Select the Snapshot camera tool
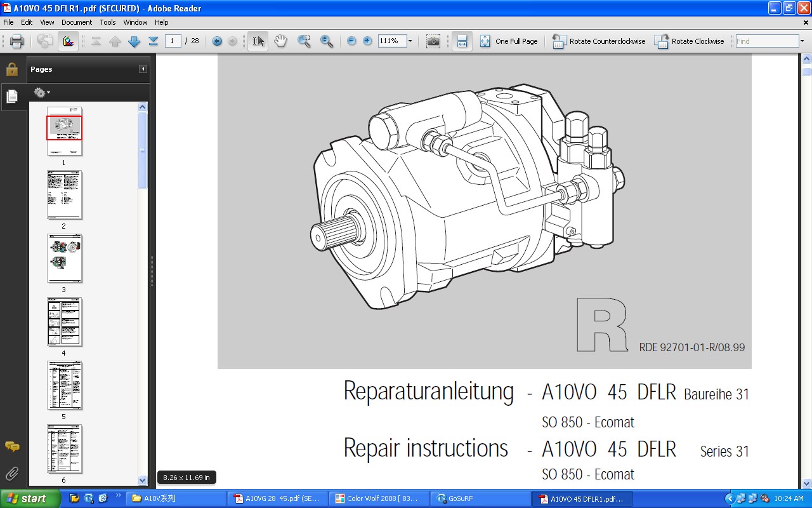Viewport: 812px width, 508px height. (433, 41)
